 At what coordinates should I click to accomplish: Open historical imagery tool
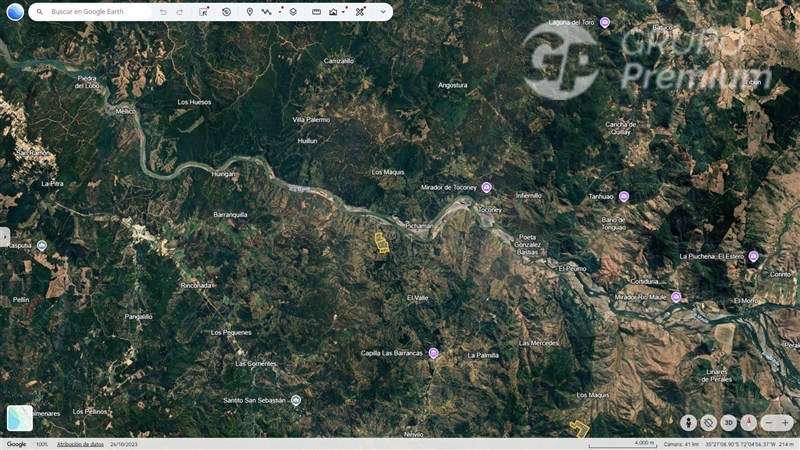pyautogui.click(x=227, y=12)
